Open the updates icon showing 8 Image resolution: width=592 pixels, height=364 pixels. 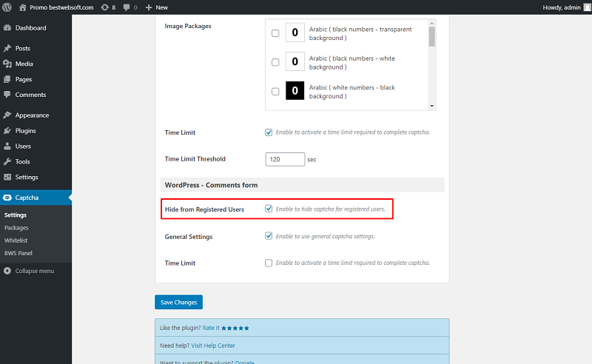click(104, 7)
